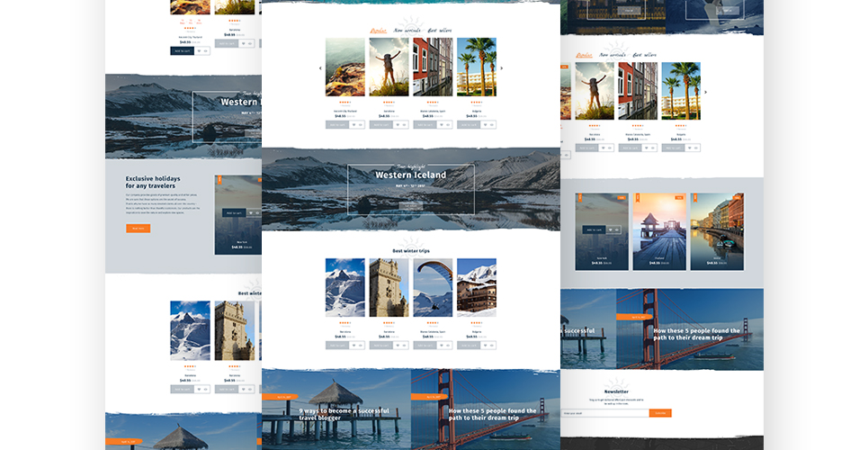The height and width of the screenshot is (450, 868).
Task: Heart icon on New York card, right mockup
Action: pos(610,229)
